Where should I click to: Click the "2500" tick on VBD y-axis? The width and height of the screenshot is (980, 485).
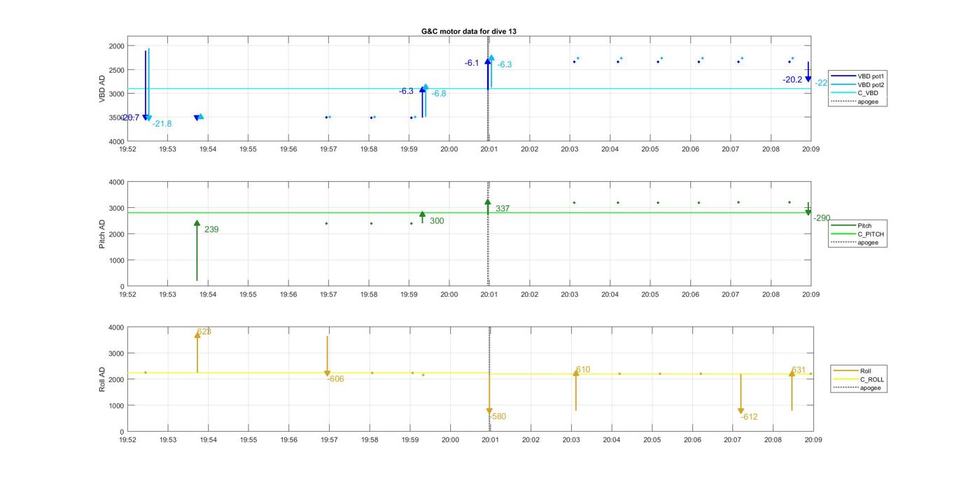pos(116,70)
